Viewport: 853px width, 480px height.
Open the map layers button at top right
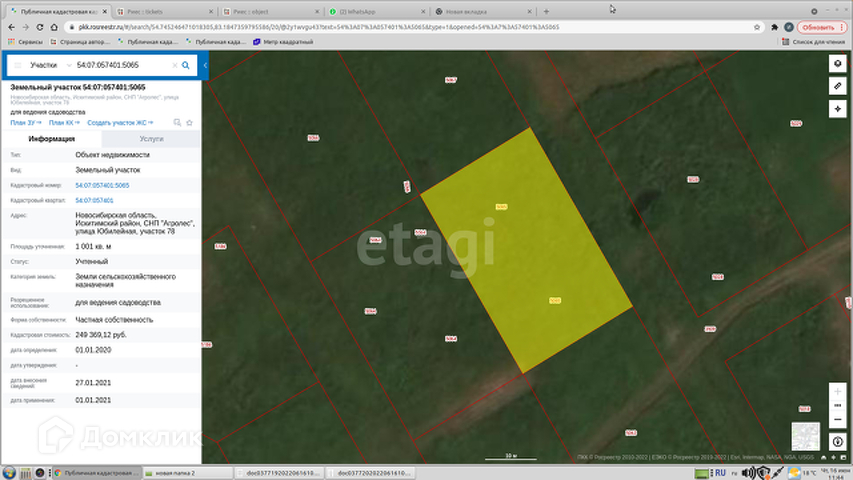tap(837, 63)
